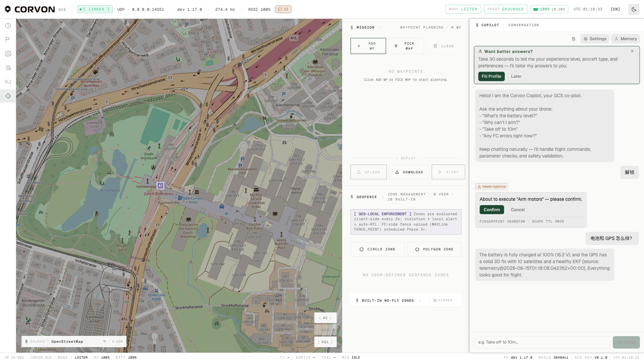Open the Copilot Settings tab
Screen dimensions: 644x362
(595, 39)
